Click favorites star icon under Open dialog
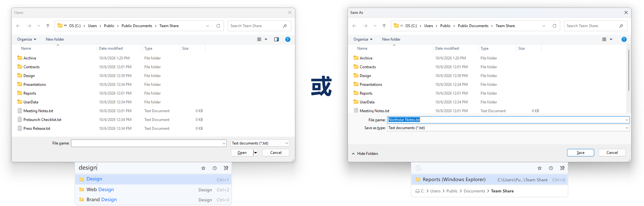This screenshot has width=644, height=206. click(203, 168)
